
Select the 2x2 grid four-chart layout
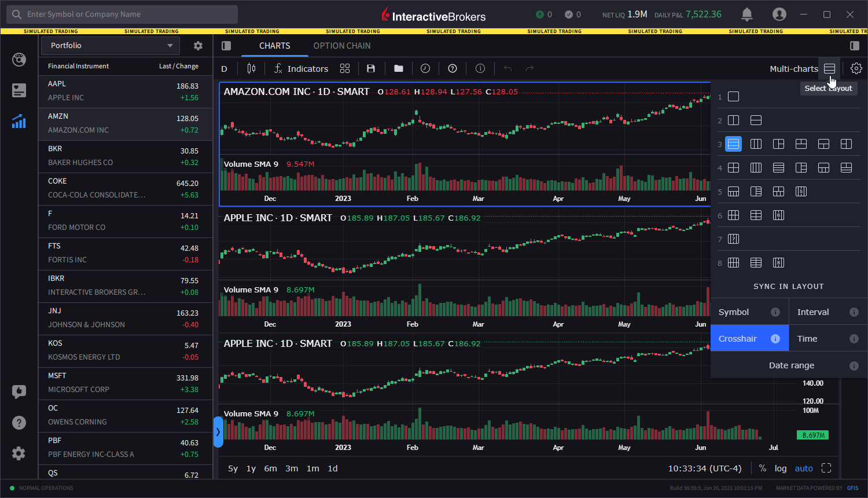(733, 168)
